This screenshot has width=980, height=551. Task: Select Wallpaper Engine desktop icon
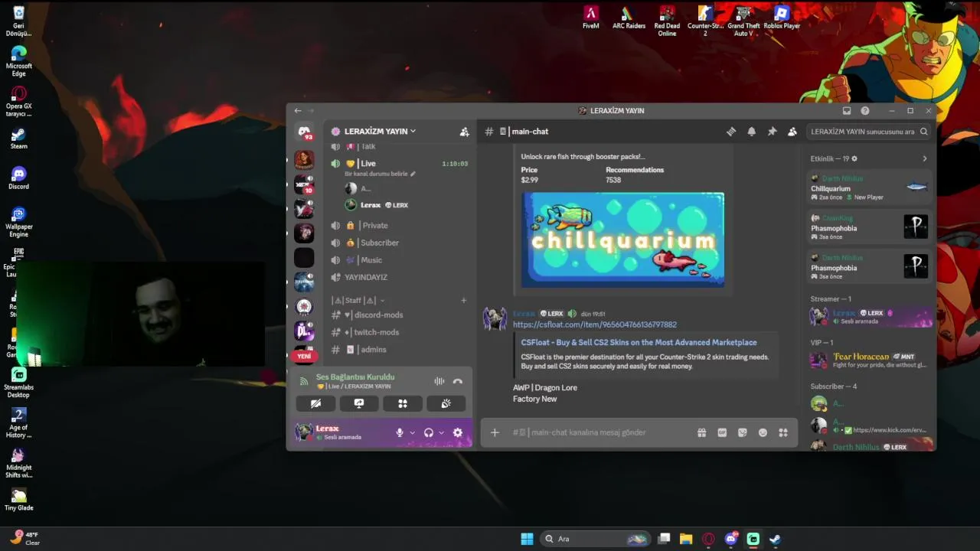coord(19,222)
